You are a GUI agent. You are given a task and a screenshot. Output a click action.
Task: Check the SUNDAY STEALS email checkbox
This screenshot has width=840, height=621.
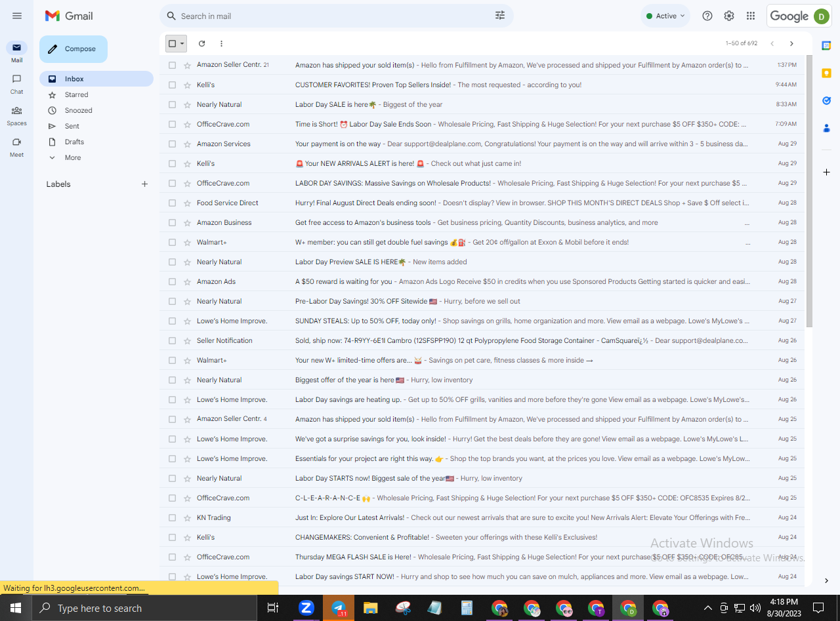click(172, 321)
